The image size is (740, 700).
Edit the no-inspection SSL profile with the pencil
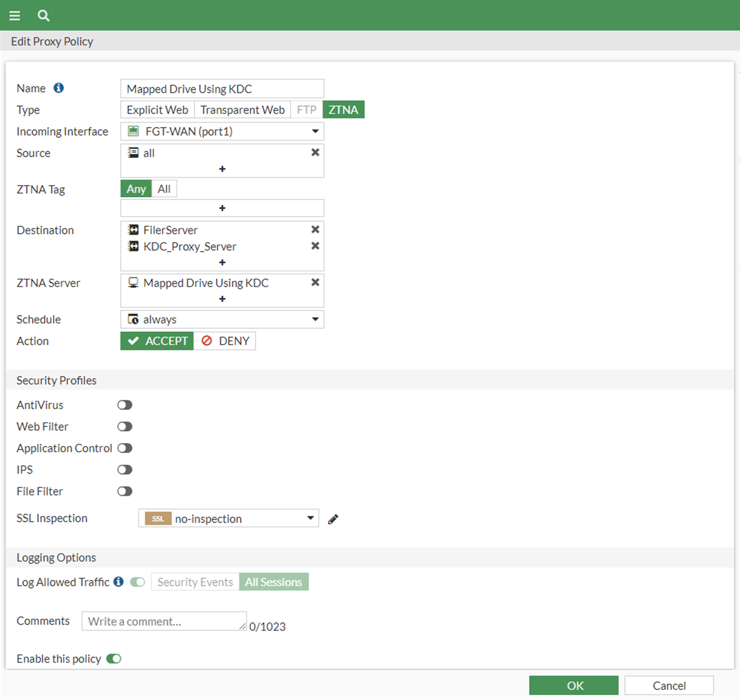click(333, 518)
